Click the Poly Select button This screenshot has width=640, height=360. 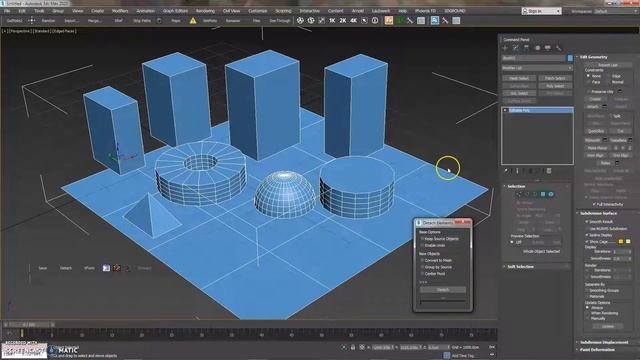pyautogui.click(x=555, y=86)
